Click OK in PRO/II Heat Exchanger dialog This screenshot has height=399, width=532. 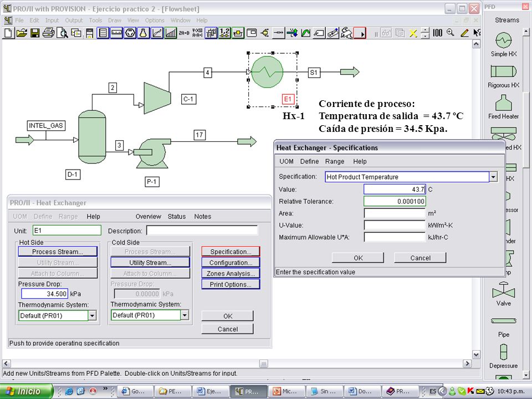coord(228,316)
